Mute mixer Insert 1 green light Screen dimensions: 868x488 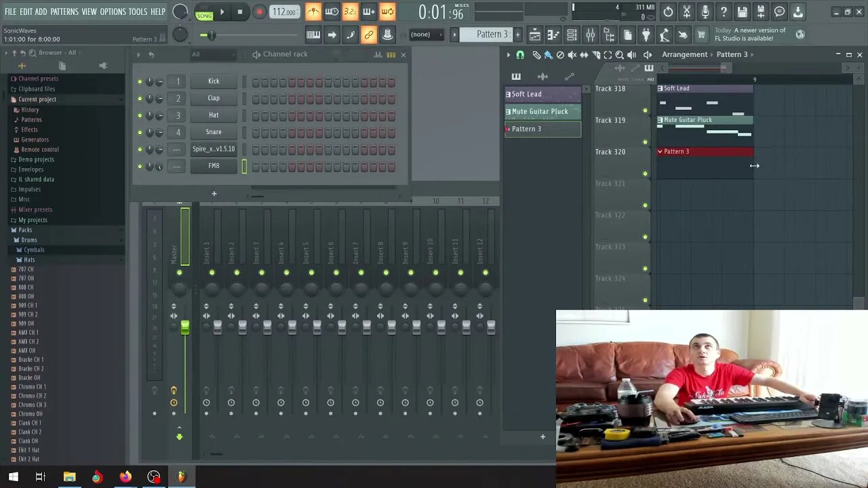[x=212, y=272]
